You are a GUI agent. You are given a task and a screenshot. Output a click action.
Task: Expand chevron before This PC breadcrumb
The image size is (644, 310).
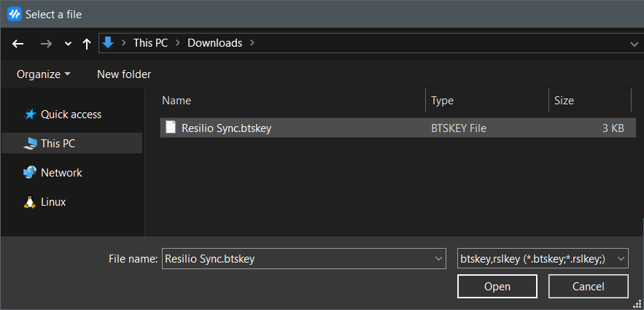pyautogui.click(x=123, y=43)
